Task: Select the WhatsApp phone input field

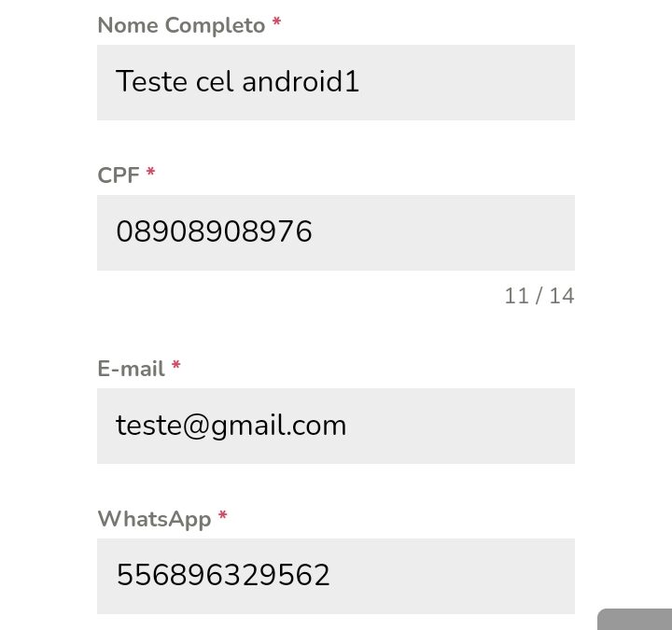Action: coord(336,577)
